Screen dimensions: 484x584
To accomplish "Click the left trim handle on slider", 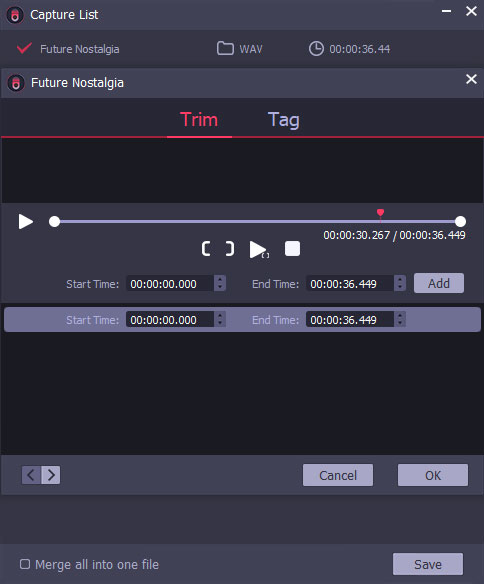I will pyautogui.click(x=55, y=222).
